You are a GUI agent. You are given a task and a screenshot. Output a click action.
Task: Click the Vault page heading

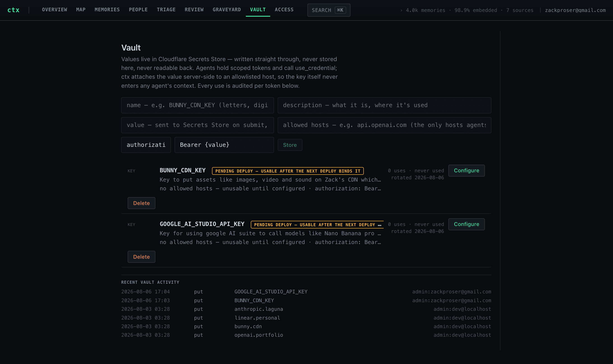[x=131, y=48]
